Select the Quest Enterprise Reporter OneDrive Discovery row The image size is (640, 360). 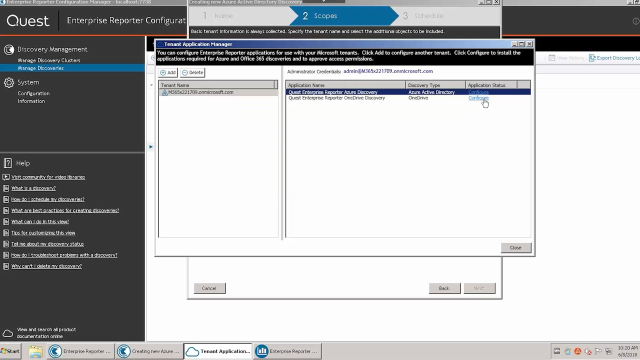click(x=408, y=98)
